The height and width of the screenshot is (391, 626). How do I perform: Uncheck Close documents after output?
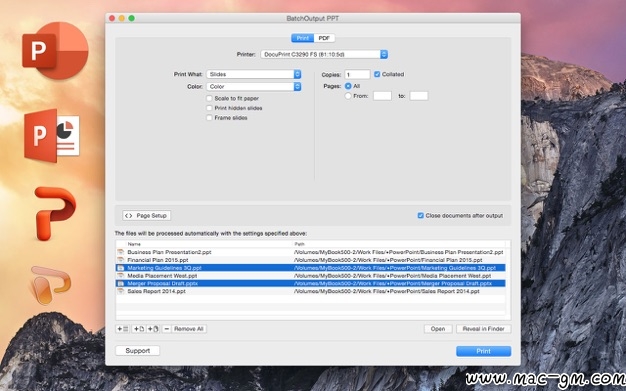(420, 215)
